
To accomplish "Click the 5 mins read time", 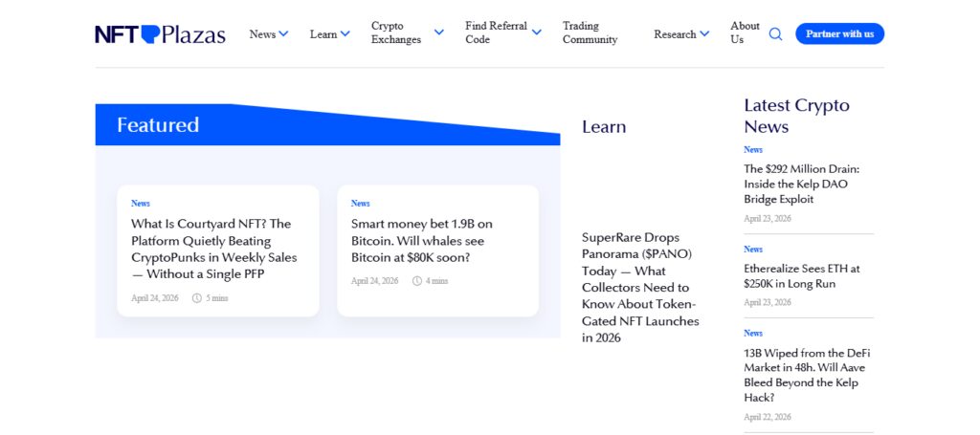I will (217, 298).
